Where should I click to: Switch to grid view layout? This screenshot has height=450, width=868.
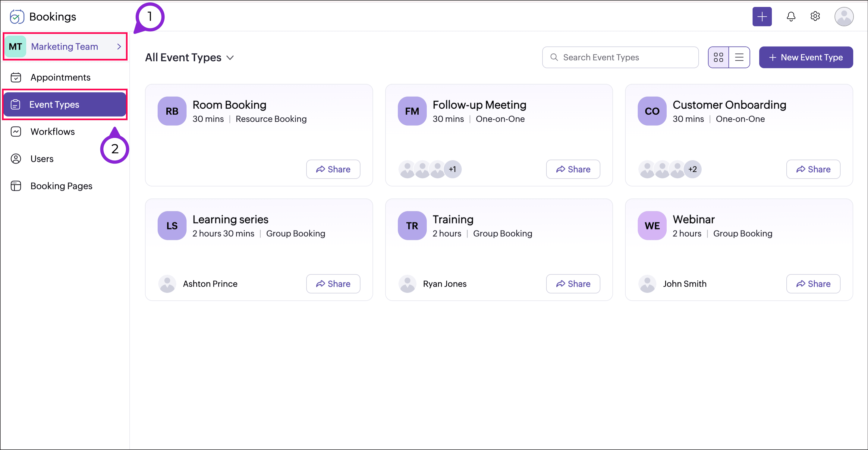coord(718,57)
